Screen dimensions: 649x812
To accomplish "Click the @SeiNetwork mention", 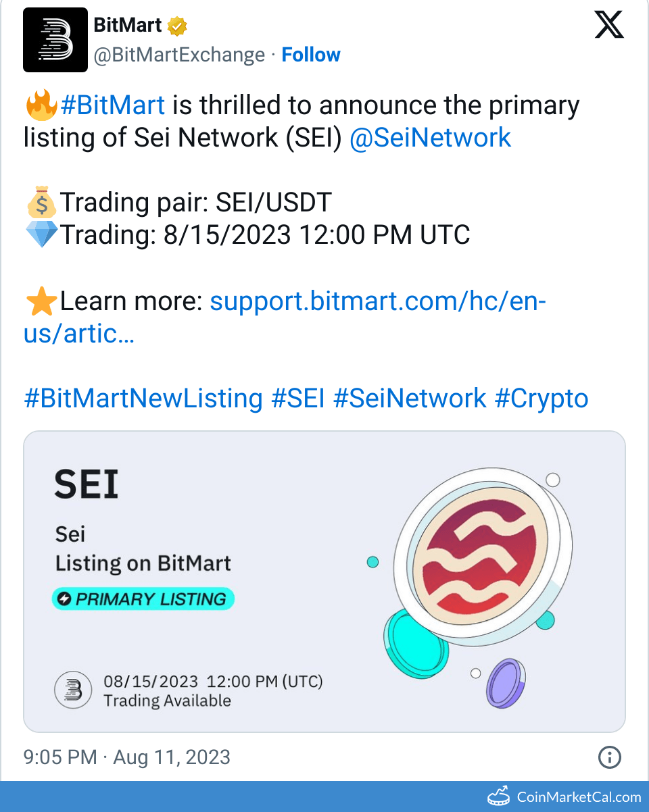I will tap(431, 137).
